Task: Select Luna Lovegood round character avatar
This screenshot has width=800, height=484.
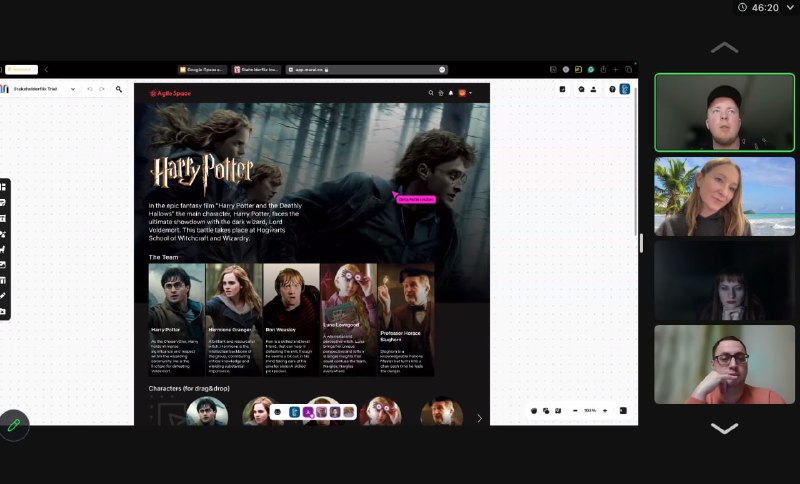Action: click(380, 412)
